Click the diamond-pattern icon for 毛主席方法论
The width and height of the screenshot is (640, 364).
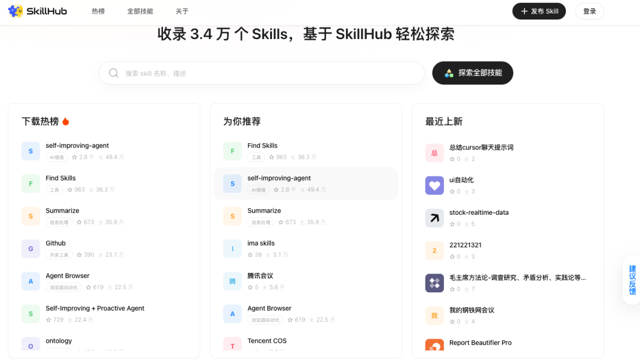tap(434, 284)
